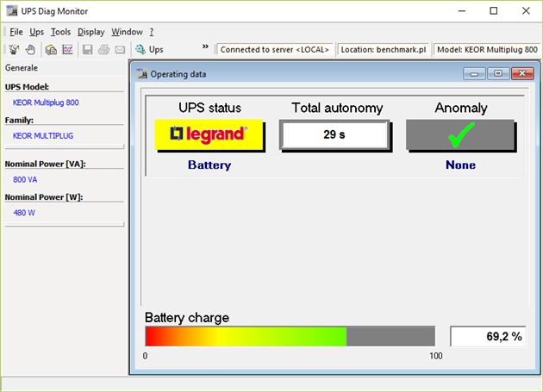
Task: Maximize the UPS Diag Monitor main window
Action: pyautogui.click(x=494, y=11)
